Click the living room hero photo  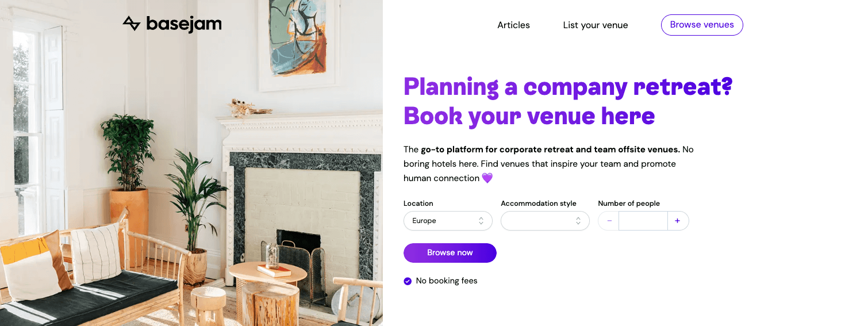coord(191,172)
